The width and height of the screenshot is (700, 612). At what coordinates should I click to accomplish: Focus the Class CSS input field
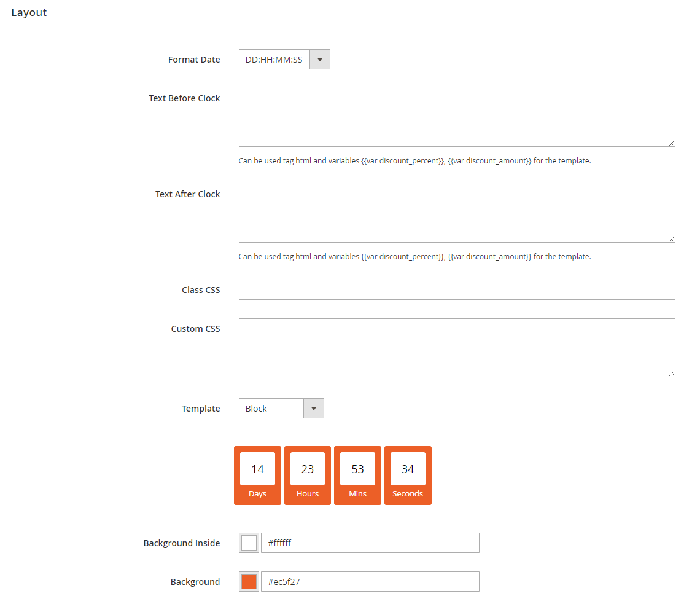tap(457, 289)
